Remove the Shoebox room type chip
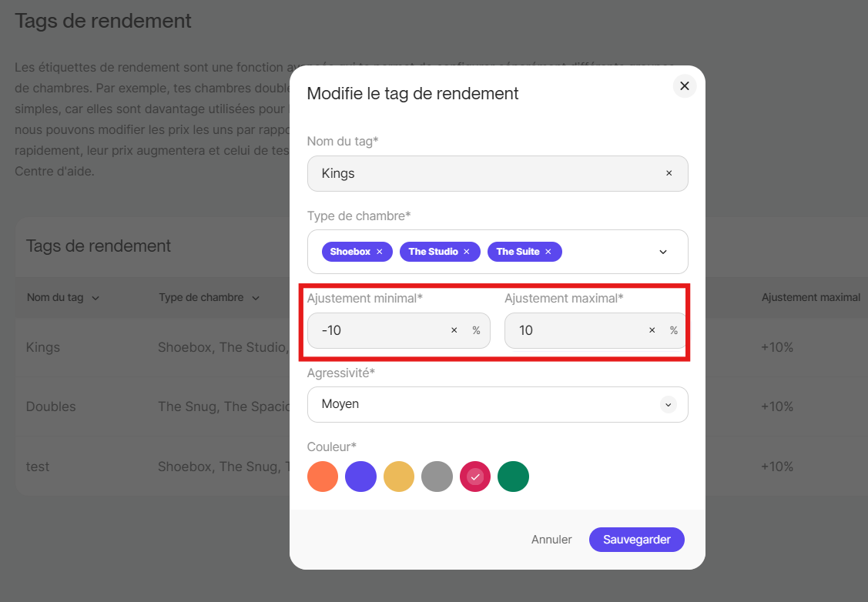868x602 pixels. pyautogui.click(x=380, y=252)
